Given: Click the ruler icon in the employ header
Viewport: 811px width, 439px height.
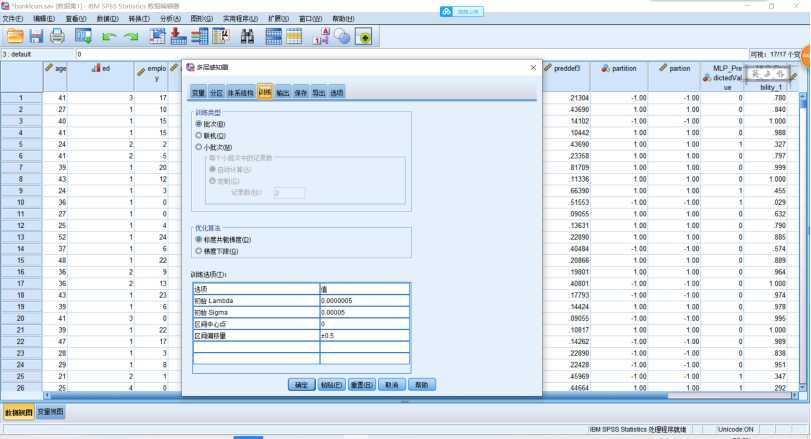Looking at the screenshot, I should coord(141,72).
